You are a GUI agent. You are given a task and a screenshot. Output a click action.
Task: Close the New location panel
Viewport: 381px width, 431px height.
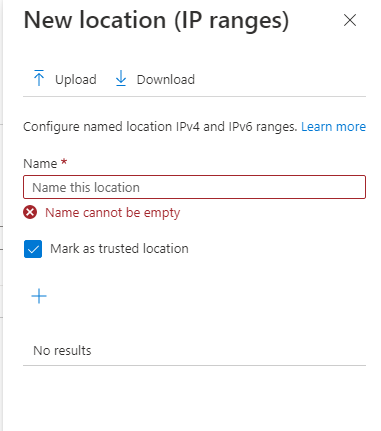tap(350, 20)
